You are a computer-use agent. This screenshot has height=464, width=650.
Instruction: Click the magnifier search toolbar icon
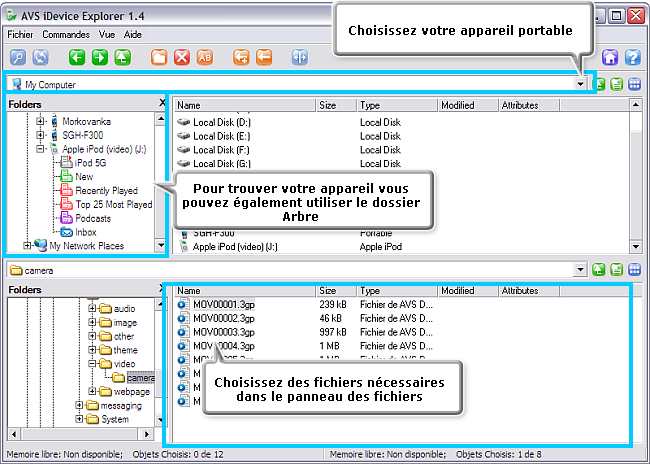pyautogui.click(x=18, y=57)
